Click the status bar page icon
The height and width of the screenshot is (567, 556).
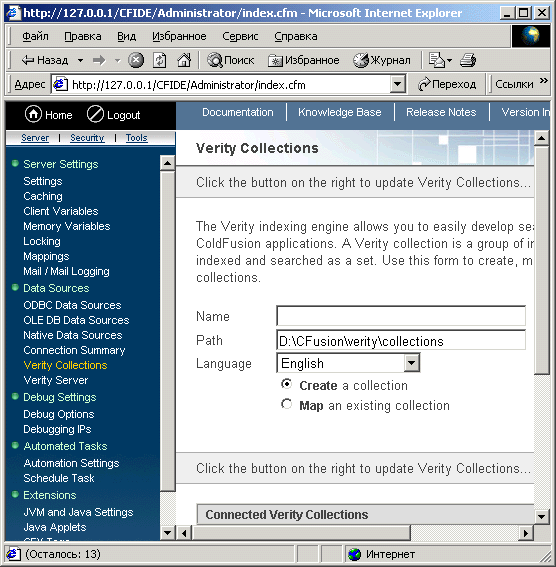13,554
